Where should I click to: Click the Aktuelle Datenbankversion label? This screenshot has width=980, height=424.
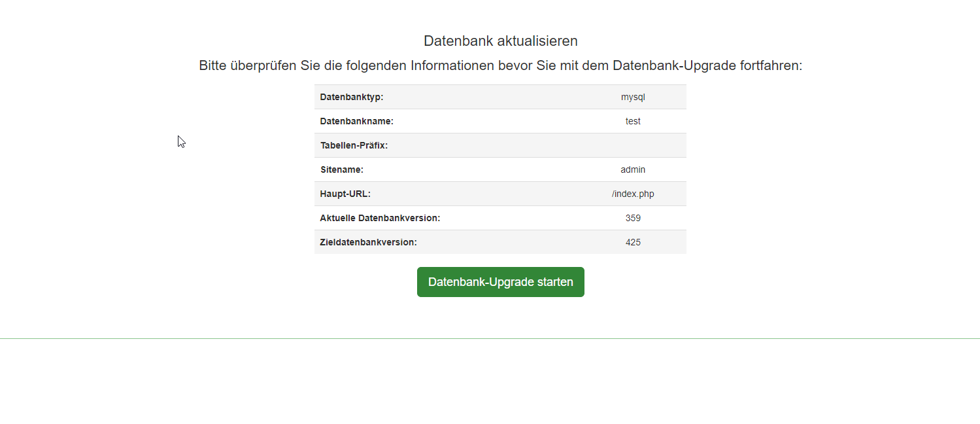(x=380, y=218)
